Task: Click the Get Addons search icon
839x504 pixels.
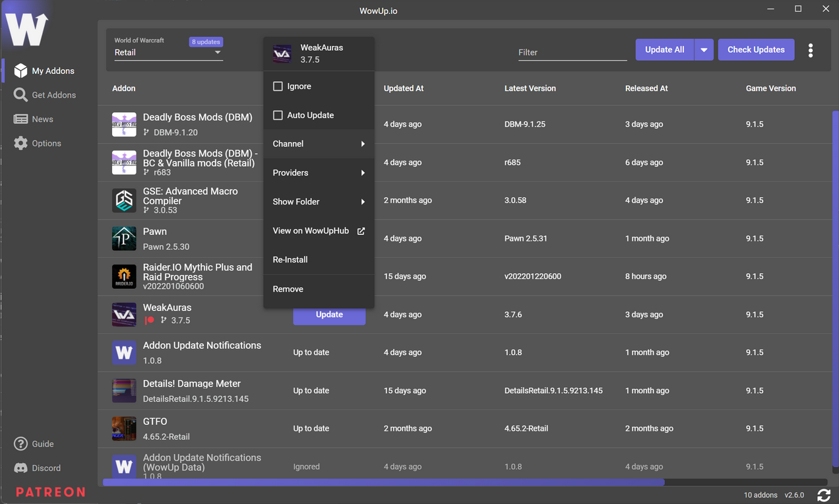Action: (21, 95)
